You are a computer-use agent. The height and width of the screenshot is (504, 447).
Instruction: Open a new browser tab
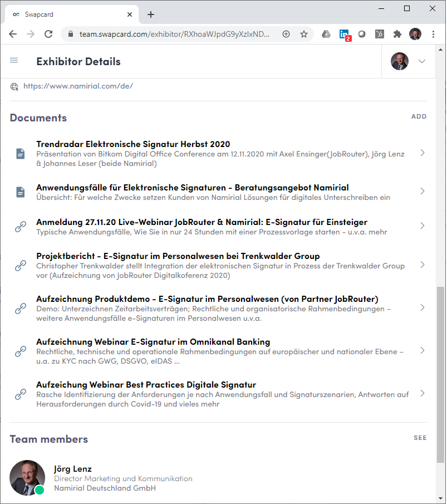(151, 14)
